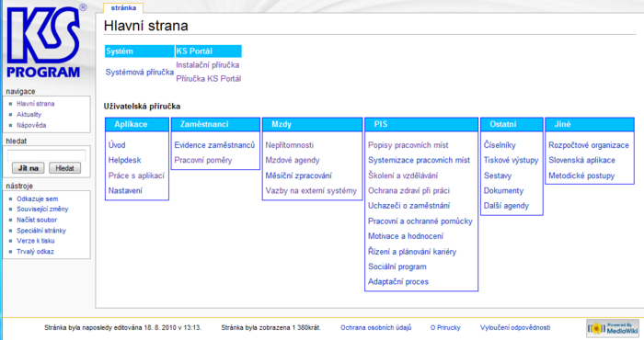The image size is (644, 340).
Task: Open Systémová příručka link
Action: [x=140, y=73]
